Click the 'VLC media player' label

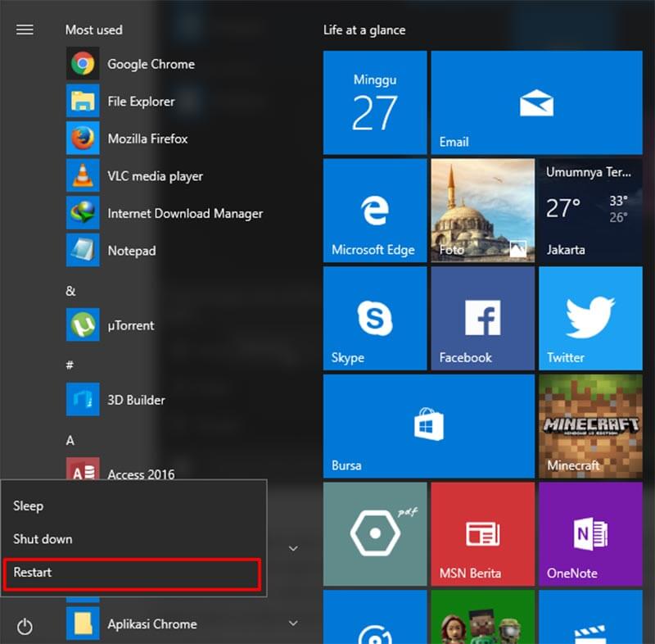point(155,176)
